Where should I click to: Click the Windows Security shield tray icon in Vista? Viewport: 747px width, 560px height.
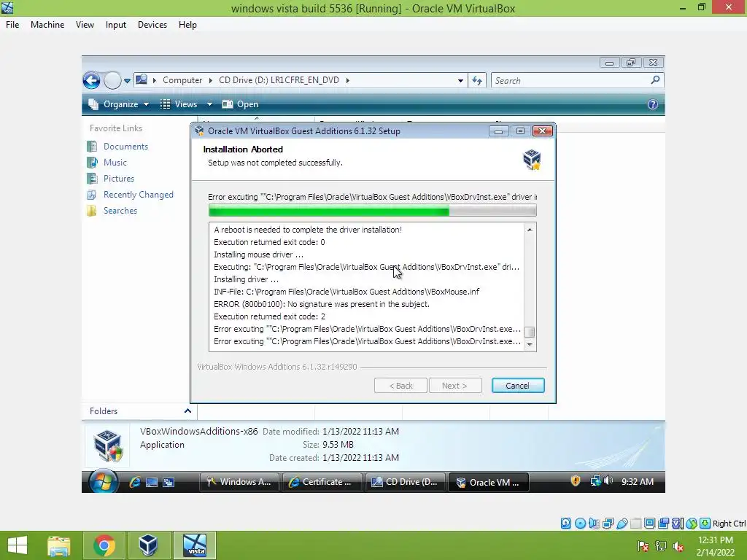[576, 481]
